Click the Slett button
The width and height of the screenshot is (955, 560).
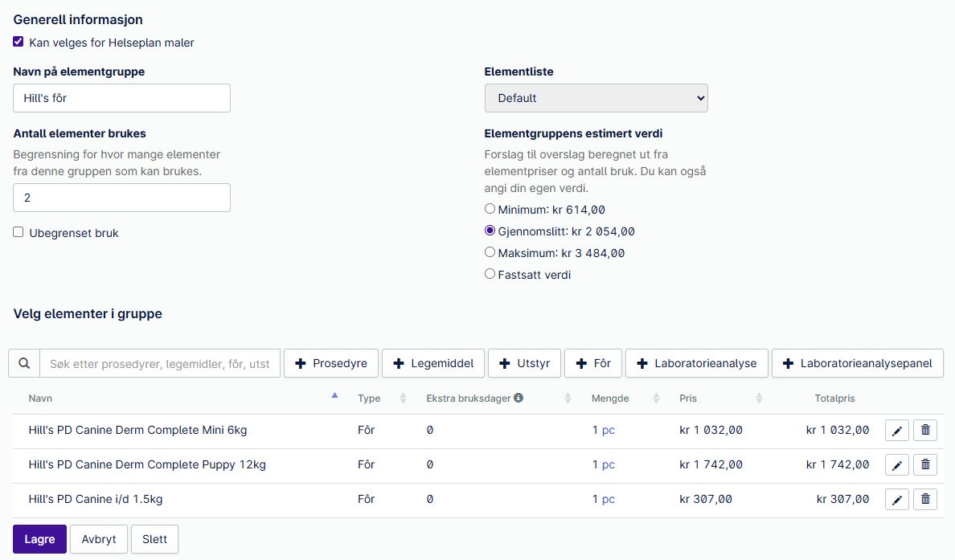[154, 539]
